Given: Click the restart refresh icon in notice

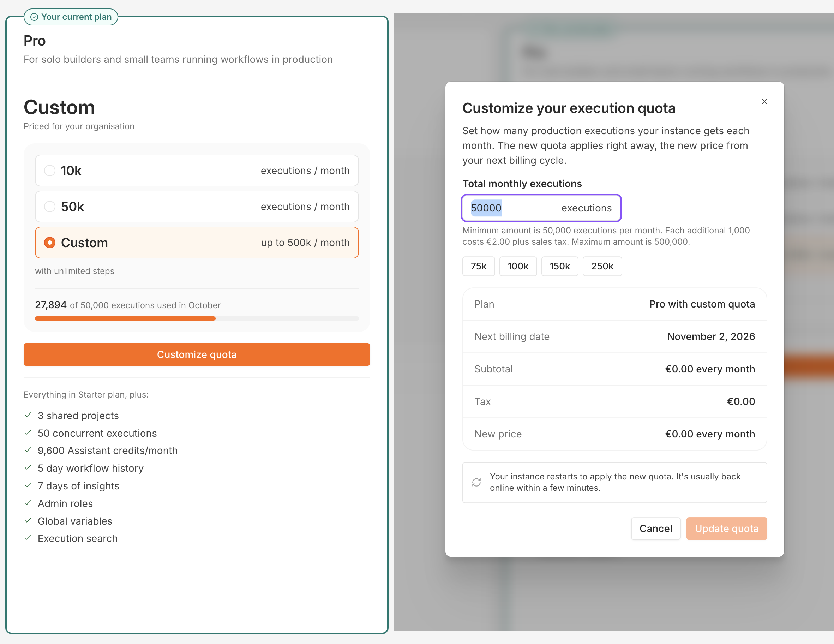Looking at the screenshot, I should coord(476,482).
